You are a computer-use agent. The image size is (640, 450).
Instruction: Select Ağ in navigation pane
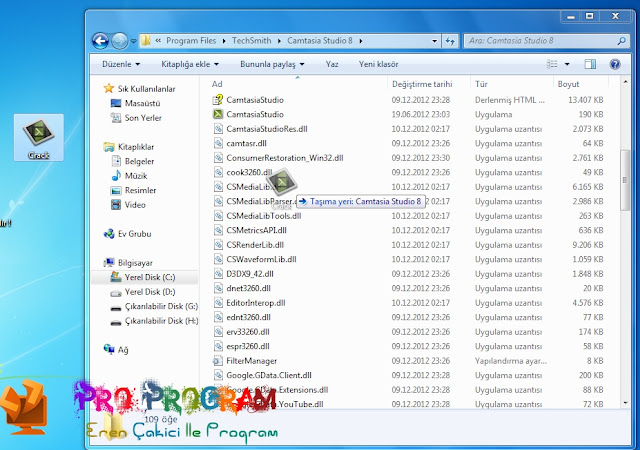116,350
